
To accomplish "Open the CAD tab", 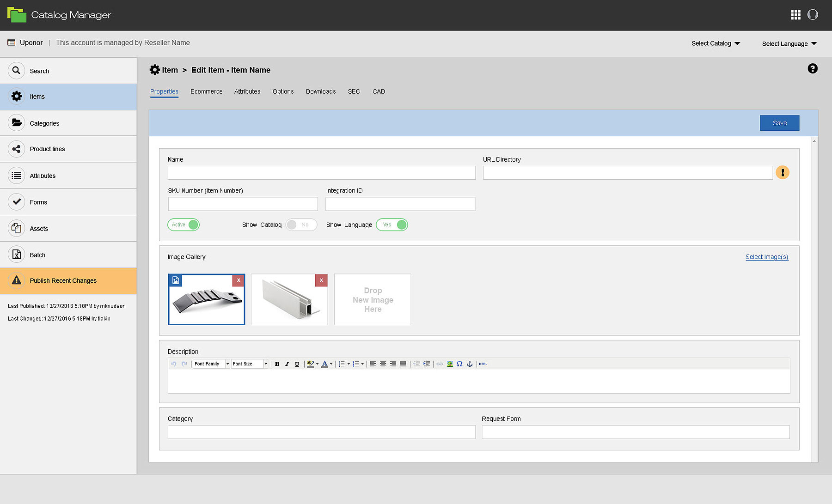I will (378, 91).
